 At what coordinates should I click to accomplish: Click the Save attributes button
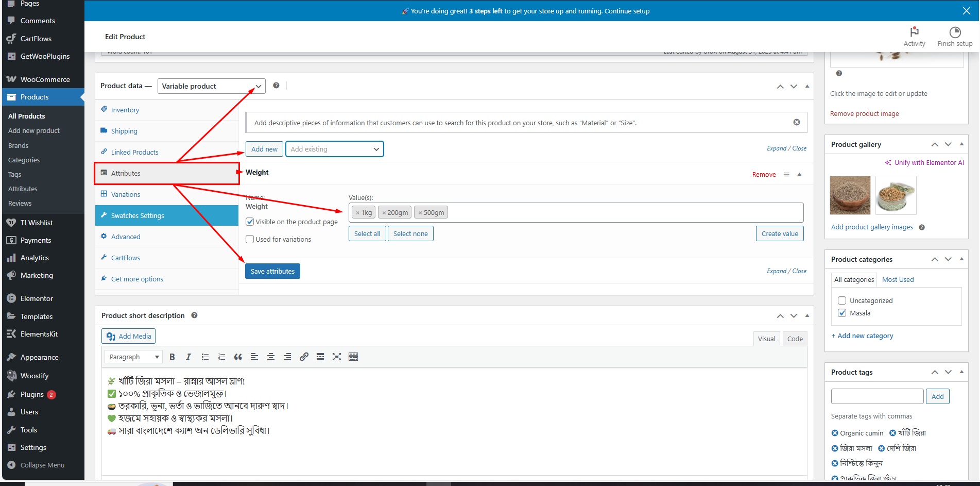pos(272,271)
